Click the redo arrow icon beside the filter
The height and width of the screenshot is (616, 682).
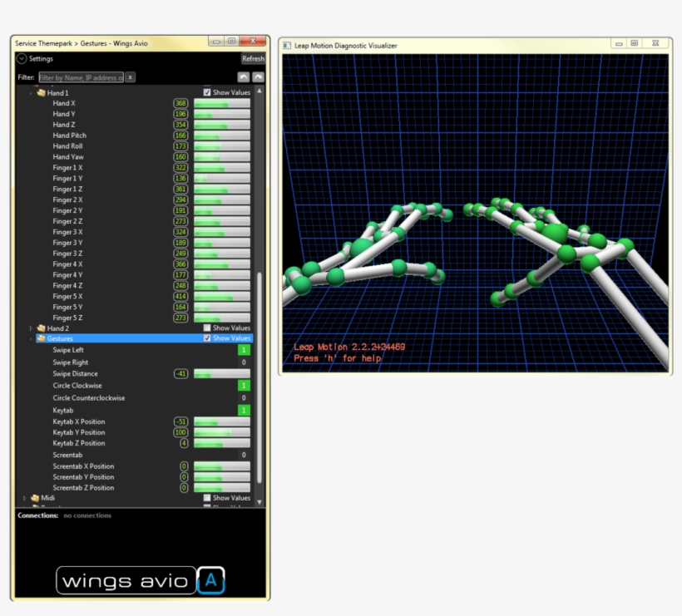tap(258, 77)
